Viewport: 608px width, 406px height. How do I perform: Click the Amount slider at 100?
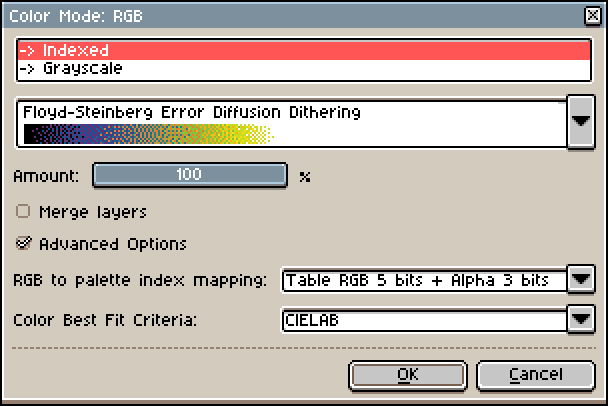click(190, 175)
